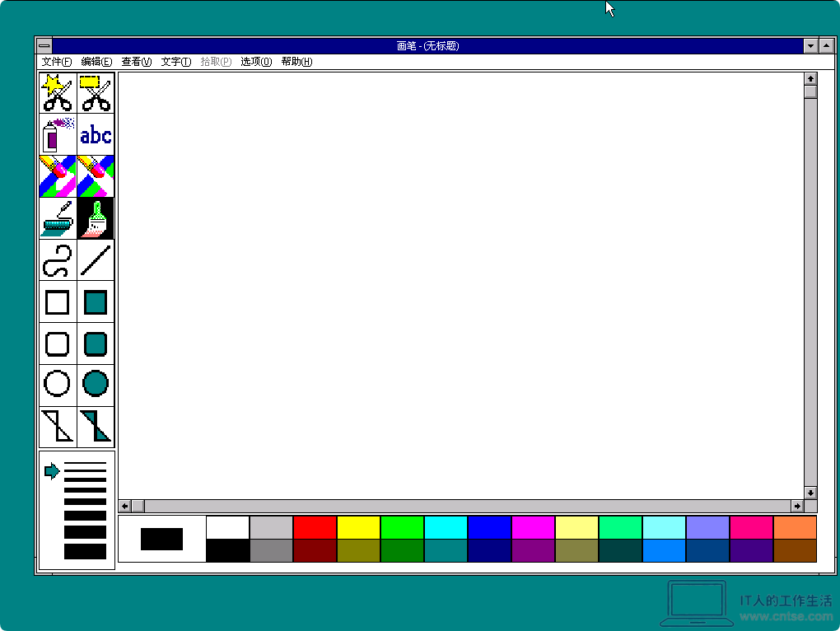Pick the magenta color swatch
Screen dimensions: 840x631
[x=534, y=528]
